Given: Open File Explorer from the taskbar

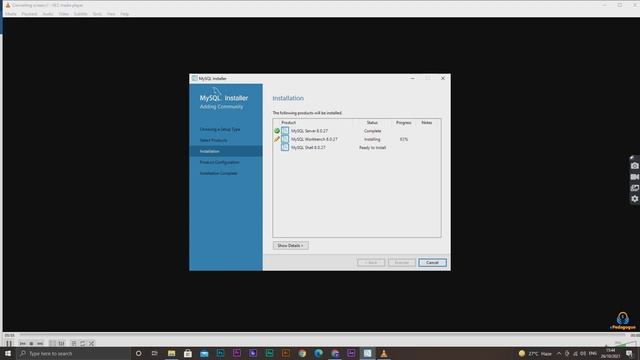Looking at the screenshot, I should tap(171, 353).
